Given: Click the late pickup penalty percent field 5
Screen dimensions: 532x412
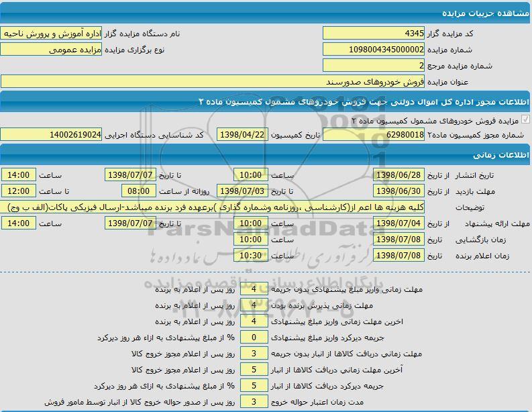Looking at the screenshot, I should point(254,386).
